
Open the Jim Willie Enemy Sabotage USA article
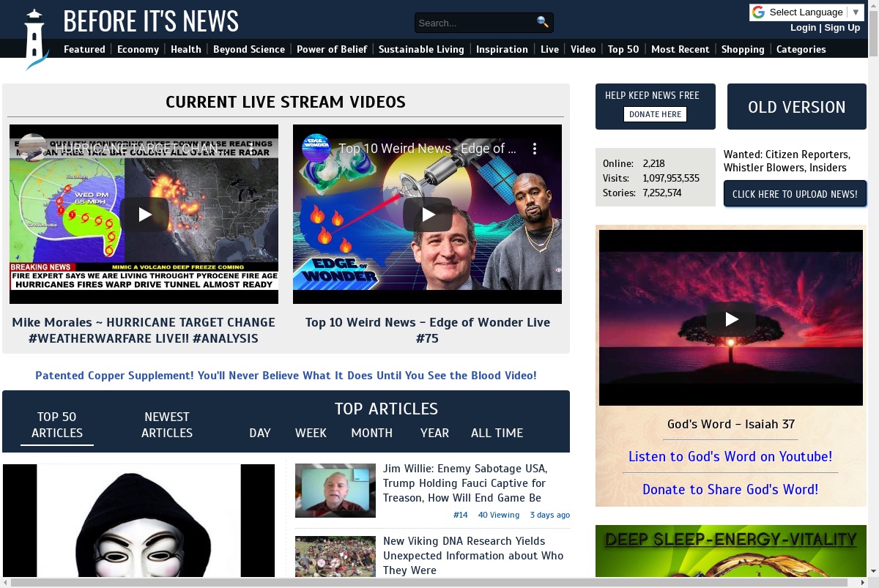click(x=465, y=483)
